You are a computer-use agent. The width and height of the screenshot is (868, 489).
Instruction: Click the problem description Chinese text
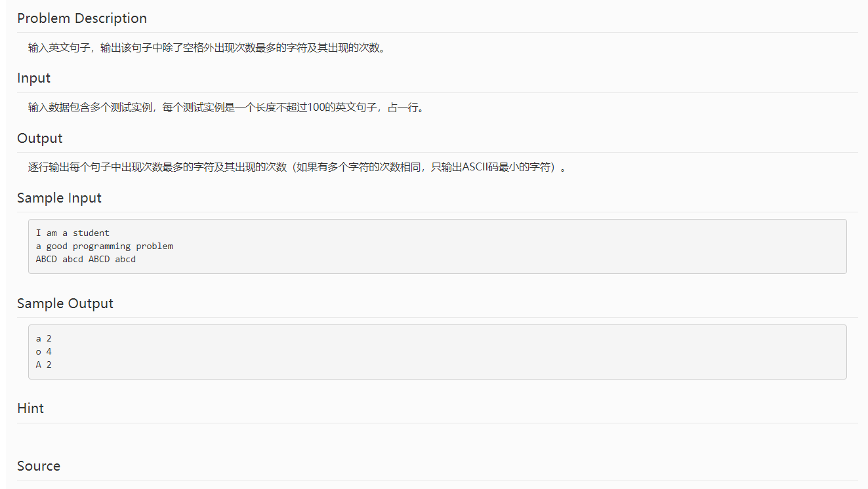(206, 47)
